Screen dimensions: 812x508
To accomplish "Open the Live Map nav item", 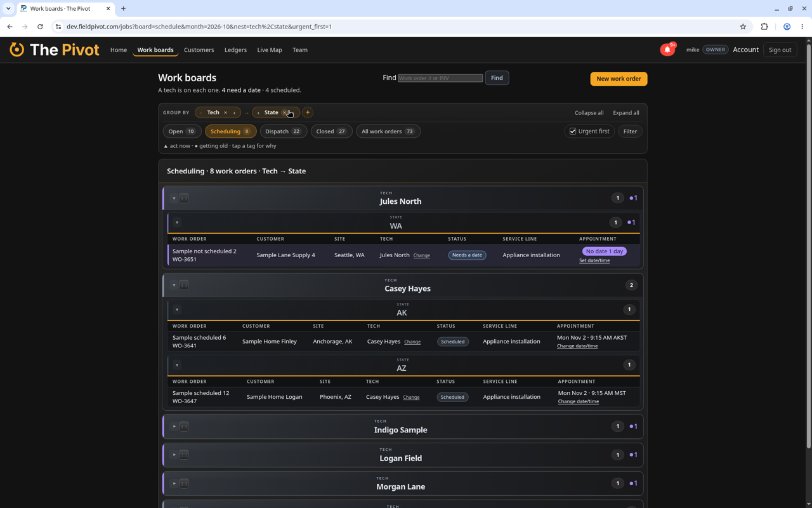I will 270,50.
